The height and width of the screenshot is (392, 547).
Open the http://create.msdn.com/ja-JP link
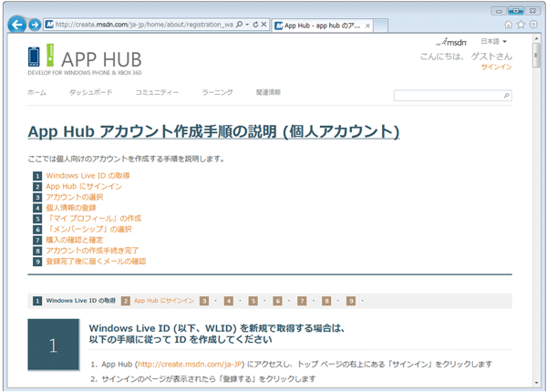point(191,365)
